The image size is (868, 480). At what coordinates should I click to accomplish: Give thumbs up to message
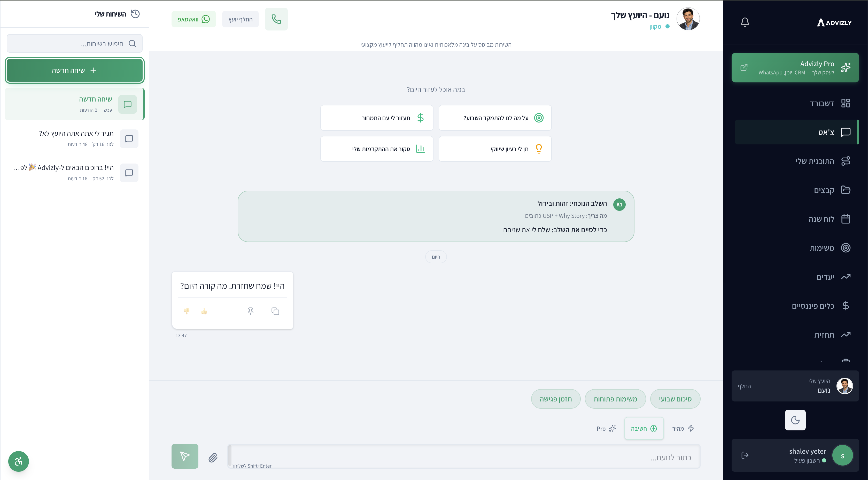point(204,312)
